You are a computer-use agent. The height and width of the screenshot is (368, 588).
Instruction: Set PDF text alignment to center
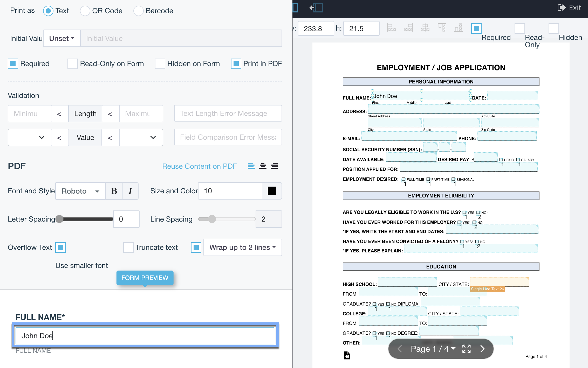[x=263, y=166]
